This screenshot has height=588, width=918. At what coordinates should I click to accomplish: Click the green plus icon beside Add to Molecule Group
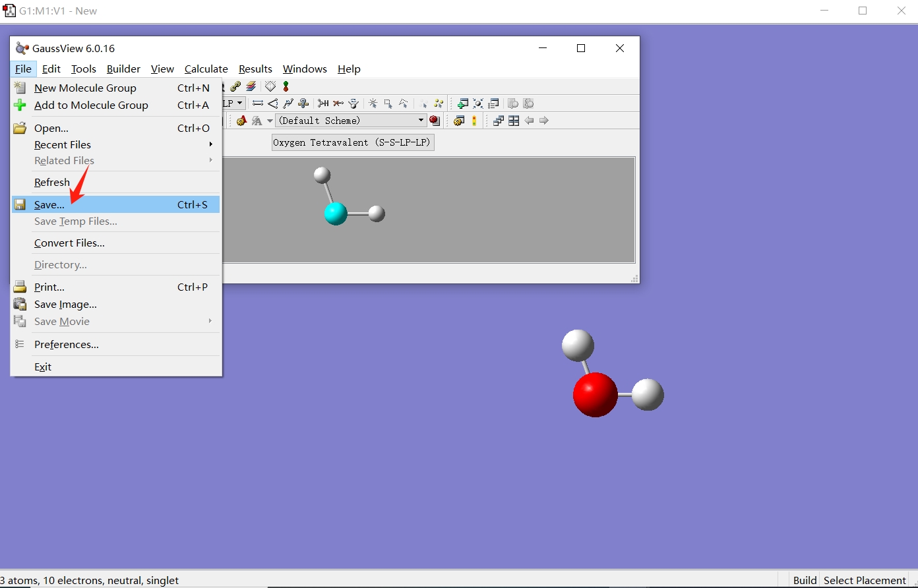point(20,105)
